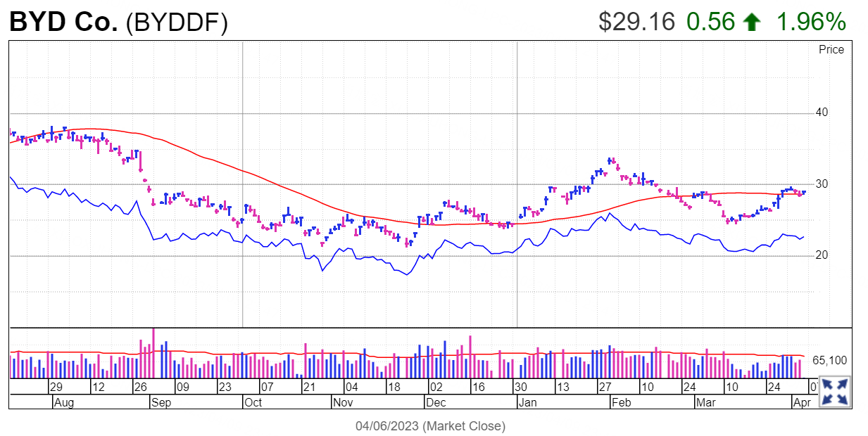Screen dimensions: 868x436
Task: Select the Feb month label
Action: coord(620,402)
